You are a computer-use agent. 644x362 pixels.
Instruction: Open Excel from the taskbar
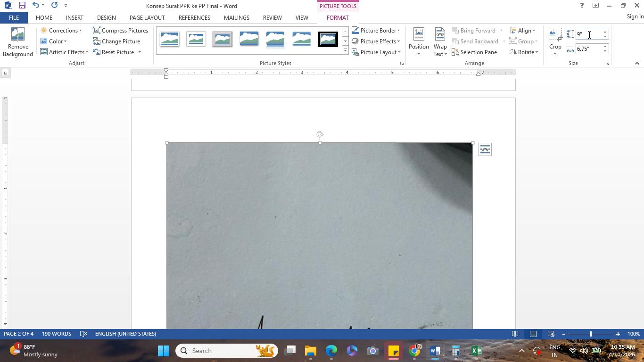point(476,351)
